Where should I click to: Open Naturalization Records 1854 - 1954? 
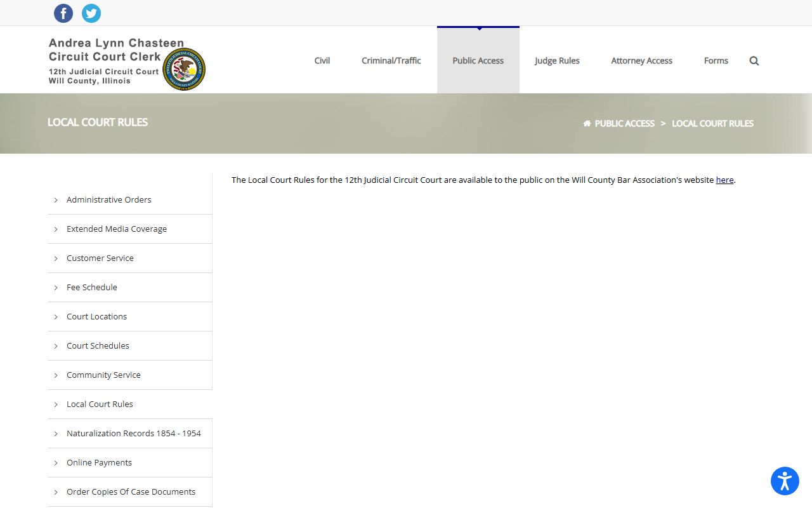tap(134, 433)
